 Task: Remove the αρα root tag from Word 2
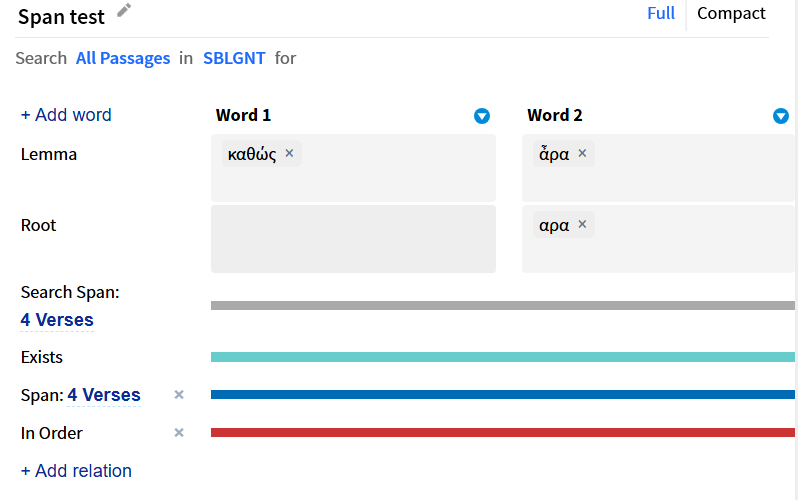click(582, 224)
